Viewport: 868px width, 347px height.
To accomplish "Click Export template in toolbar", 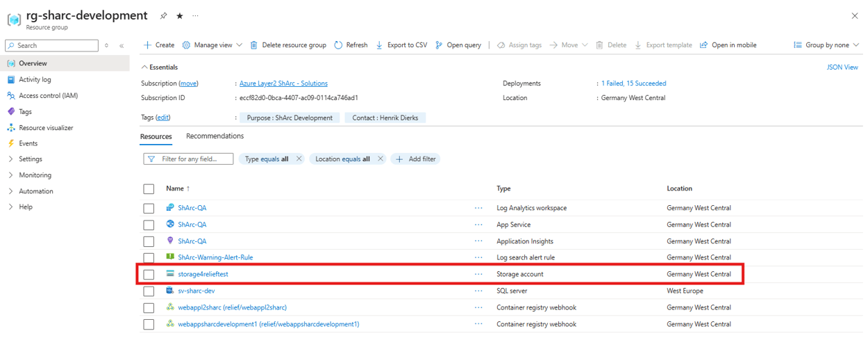I will point(663,45).
